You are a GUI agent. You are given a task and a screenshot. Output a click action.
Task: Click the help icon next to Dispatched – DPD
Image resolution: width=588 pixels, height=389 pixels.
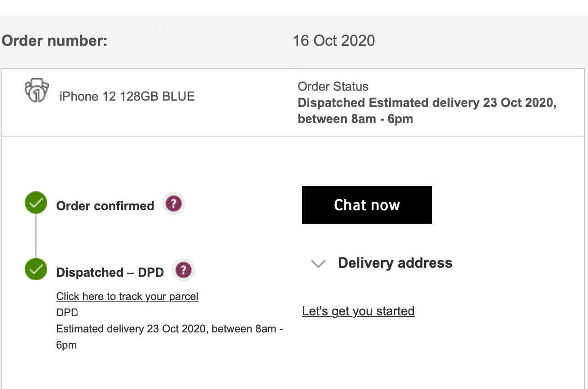[183, 270]
